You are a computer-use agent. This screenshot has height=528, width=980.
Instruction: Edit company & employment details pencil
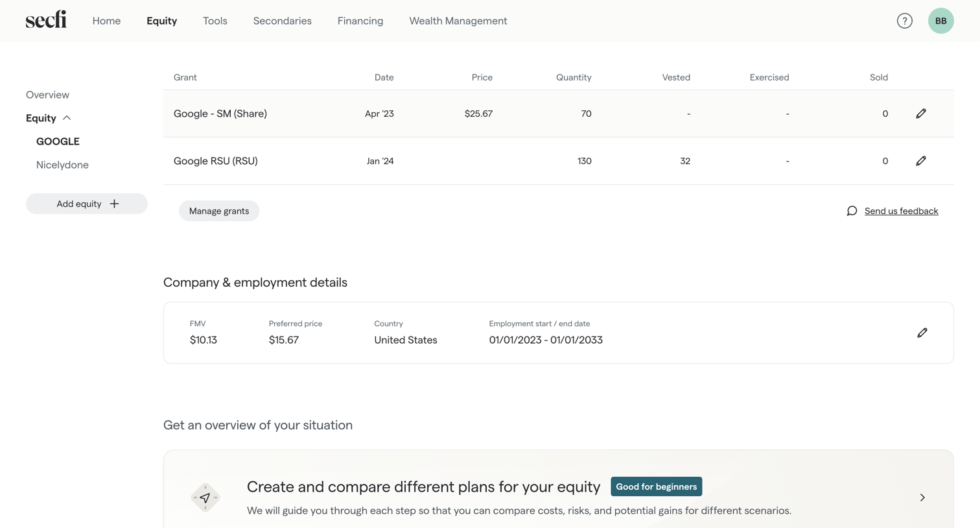pyautogui.click(x=922, y=333)
